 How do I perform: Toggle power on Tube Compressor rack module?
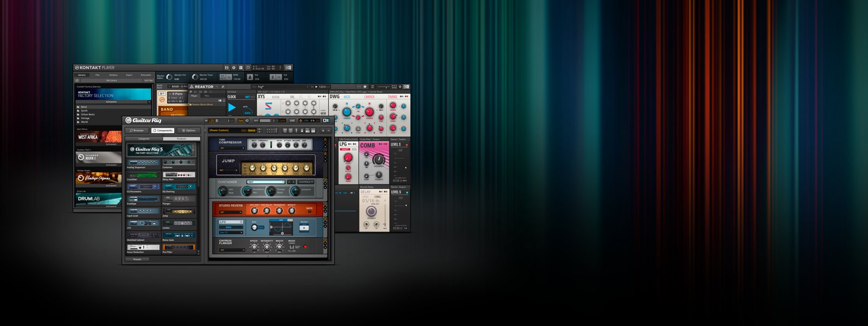[x=325, y=139]
